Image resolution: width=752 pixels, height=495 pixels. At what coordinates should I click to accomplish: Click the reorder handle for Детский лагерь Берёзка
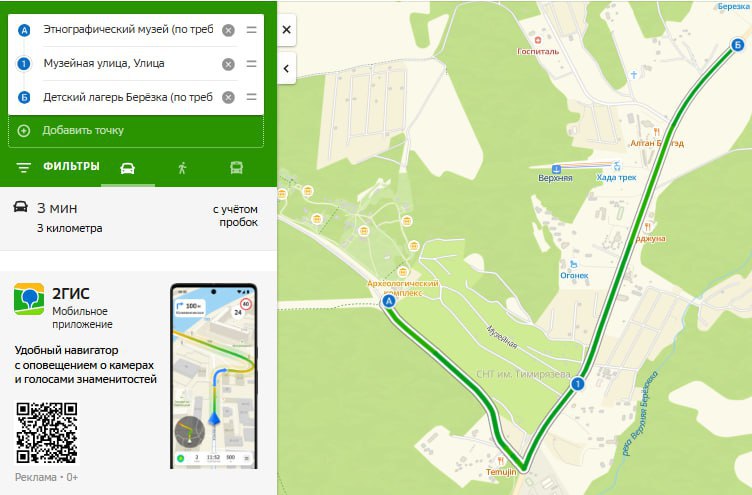pyautogui.click(x=251, y=97)
